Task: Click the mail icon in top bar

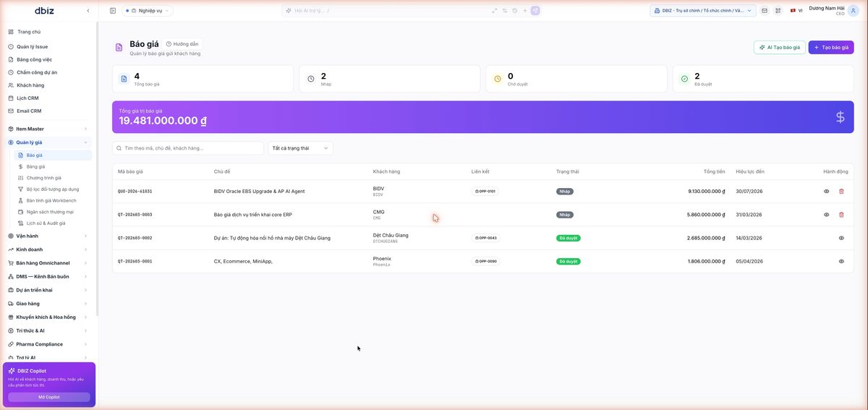Action: click(x=765, y=11)
